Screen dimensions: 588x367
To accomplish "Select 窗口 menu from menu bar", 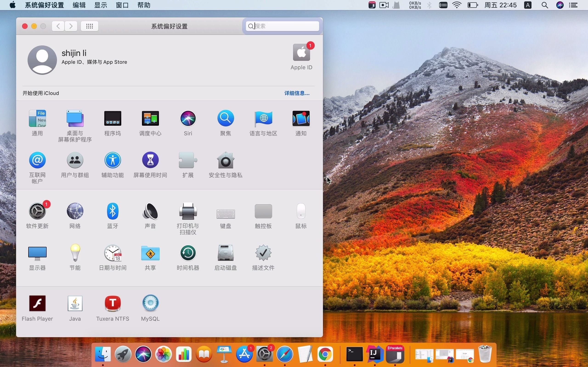I will (121, 5).
